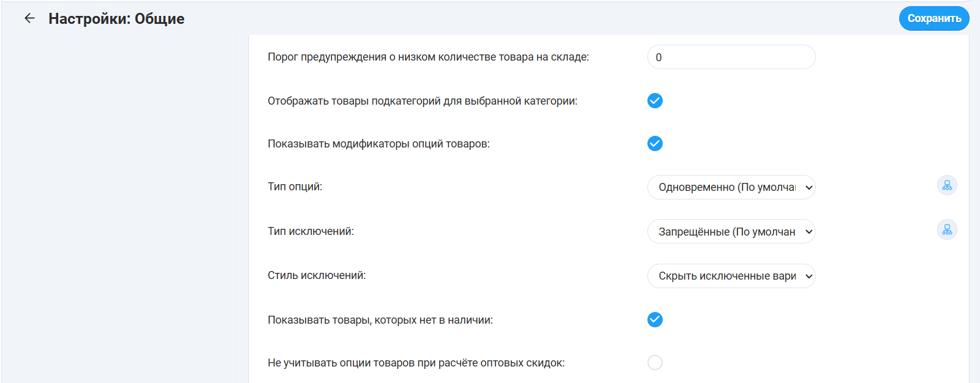Click the Стиль исключений label text
980x383 pixels.
(316, 275)
